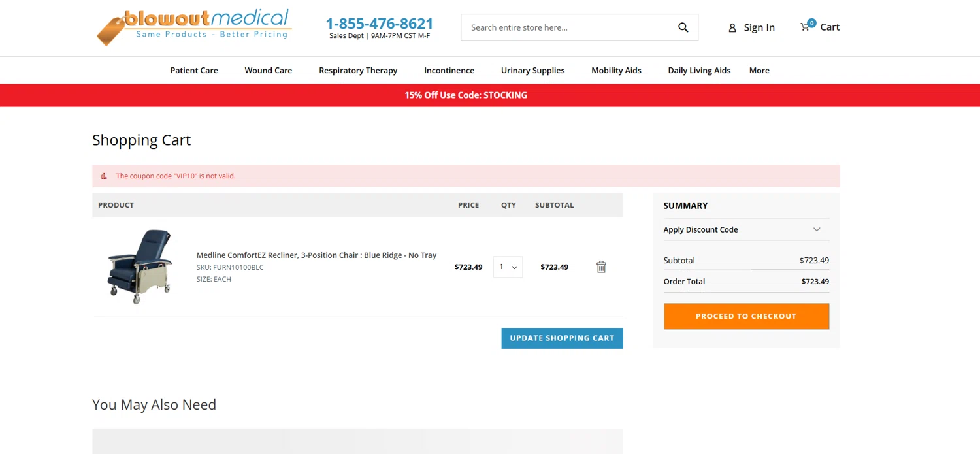Click the Order Total amount $723.49
Image resolution: width=980 pixels, height=454 pixels.
(815, 282)
